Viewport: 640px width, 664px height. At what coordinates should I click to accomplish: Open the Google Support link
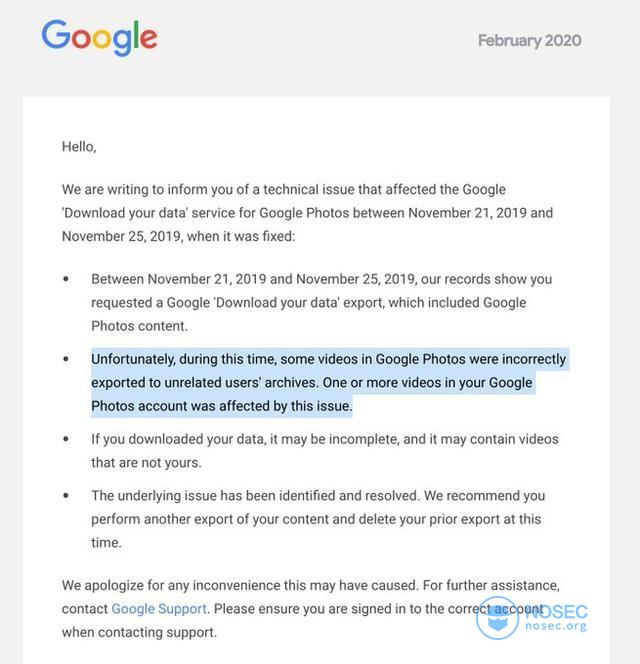159,609
